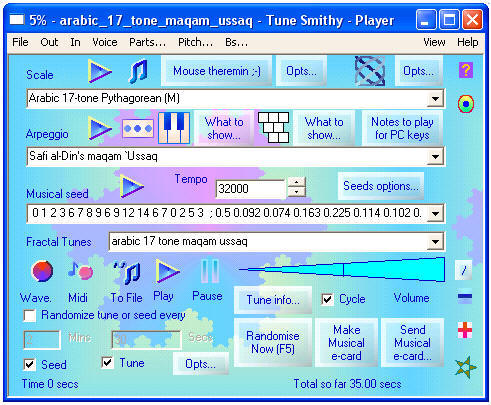Uncheck the Tune checkbox
The height and width of the screenshot is (405, 491).
(x=107, y=362)
